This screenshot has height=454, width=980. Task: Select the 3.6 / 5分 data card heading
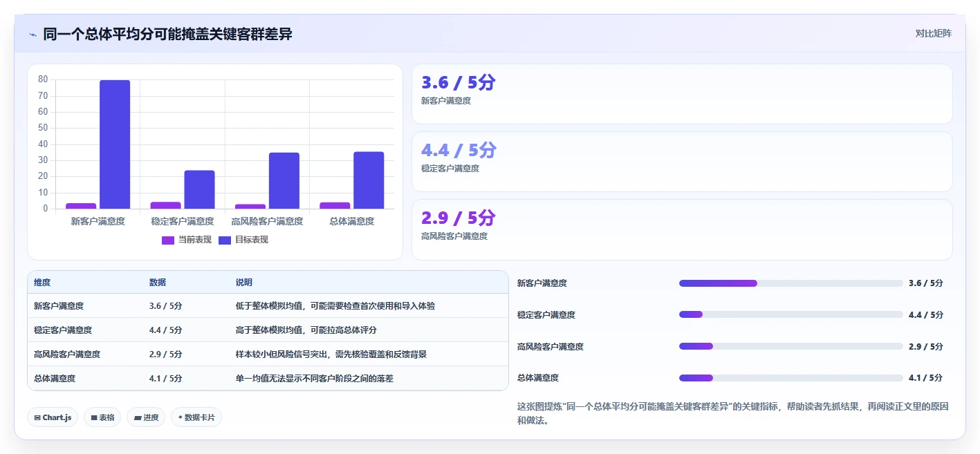458,83
